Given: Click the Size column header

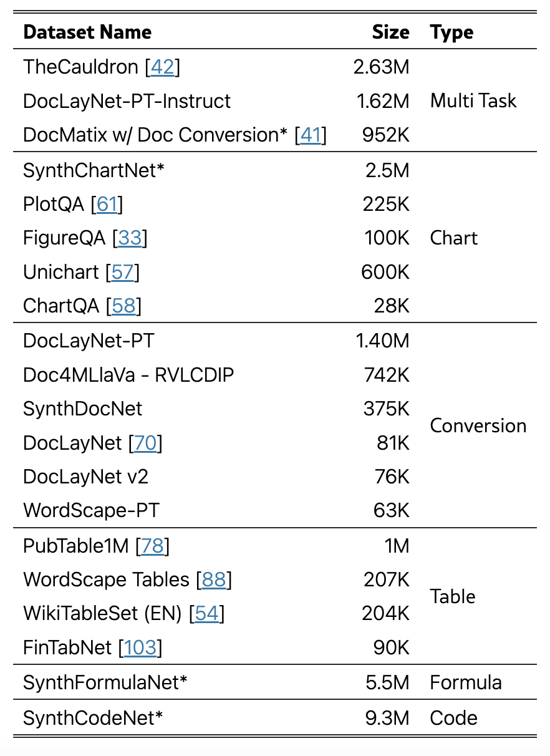Looking at the screenshot, I should (390, 32).
